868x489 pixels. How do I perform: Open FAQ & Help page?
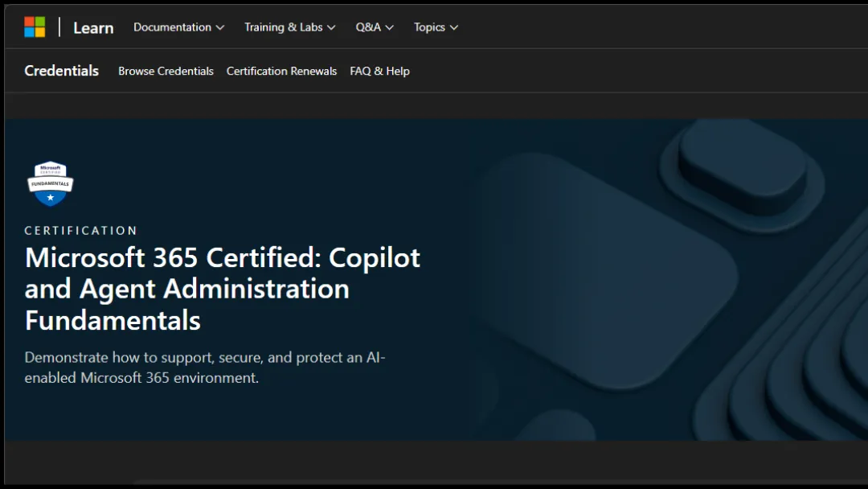(379, 71)
